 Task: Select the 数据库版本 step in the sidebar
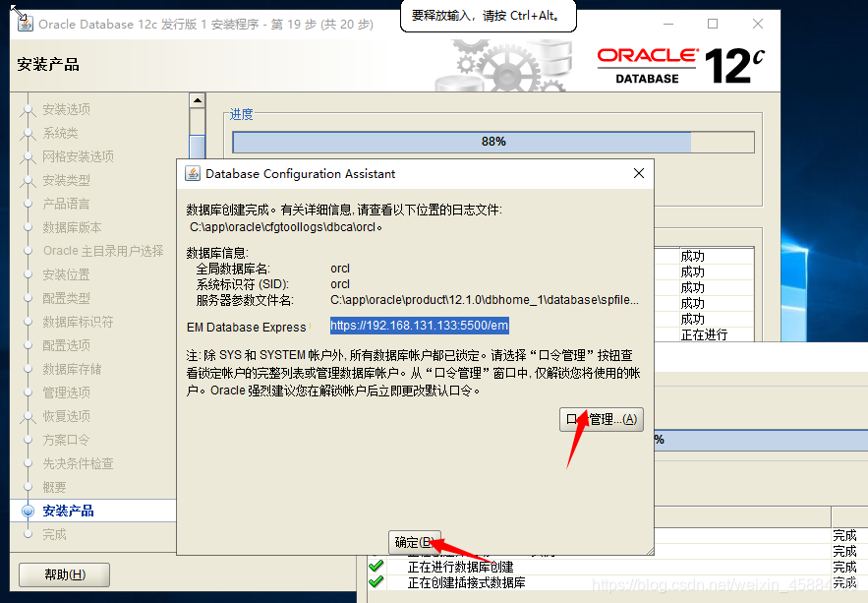tap(72, 227)
